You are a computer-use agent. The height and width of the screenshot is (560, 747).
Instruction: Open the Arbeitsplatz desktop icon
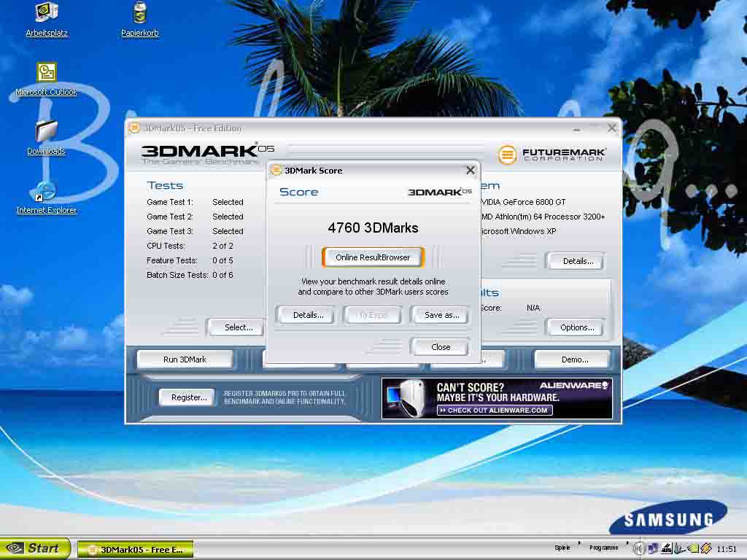click(x=46, y=19)
